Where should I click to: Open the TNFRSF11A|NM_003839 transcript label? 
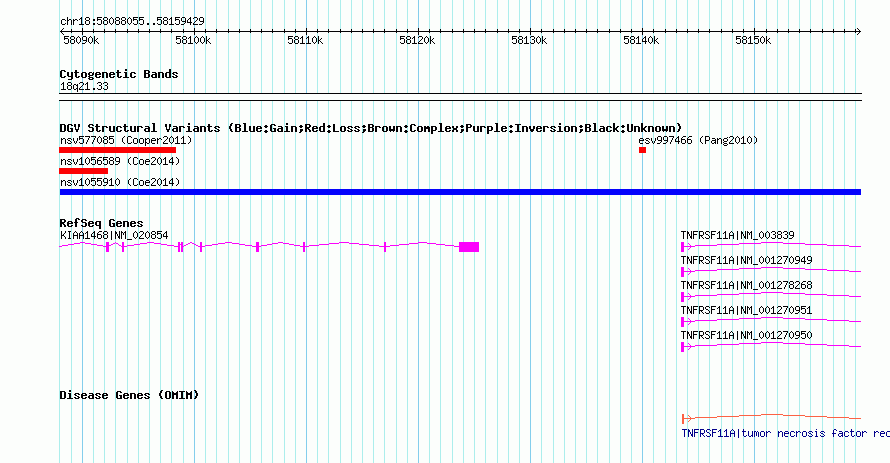tap(737, 235)
